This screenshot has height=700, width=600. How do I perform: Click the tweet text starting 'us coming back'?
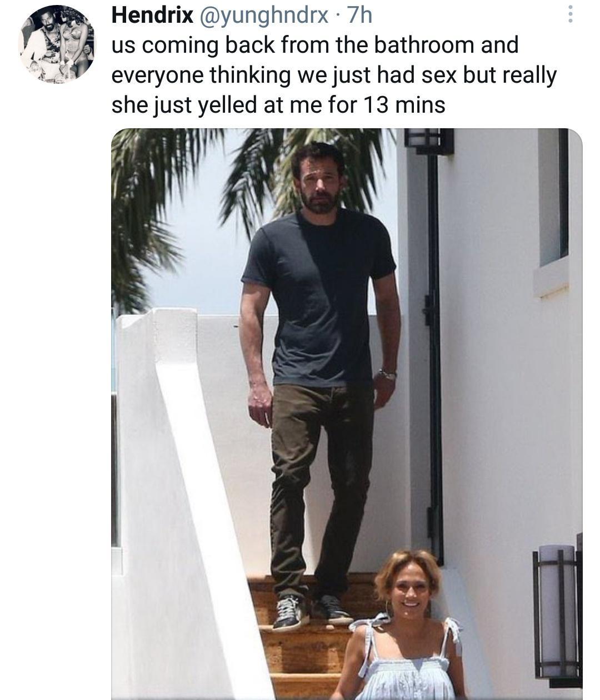click(x=334, y=74)
